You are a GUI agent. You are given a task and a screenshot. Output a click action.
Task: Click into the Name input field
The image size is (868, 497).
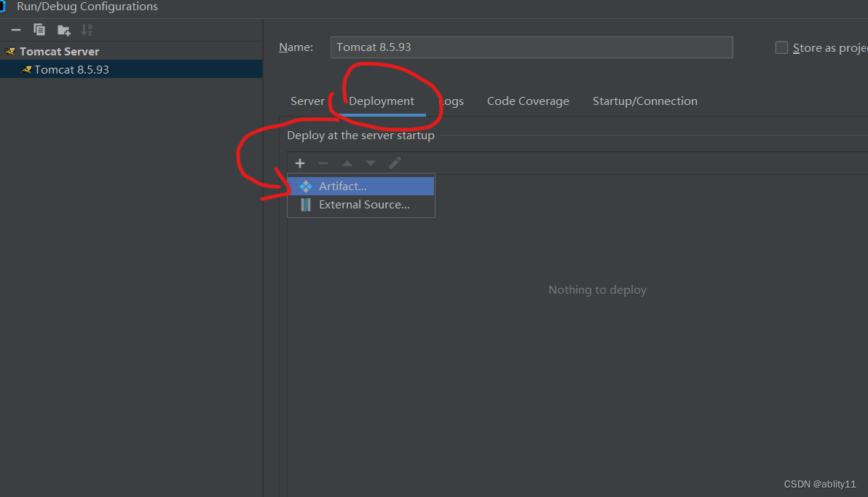(532, 47)
